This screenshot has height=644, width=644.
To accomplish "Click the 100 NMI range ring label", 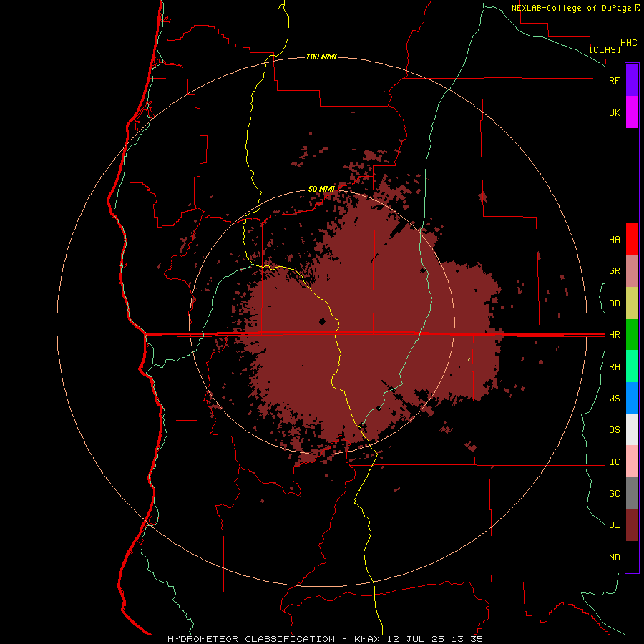I will [321, 57].
